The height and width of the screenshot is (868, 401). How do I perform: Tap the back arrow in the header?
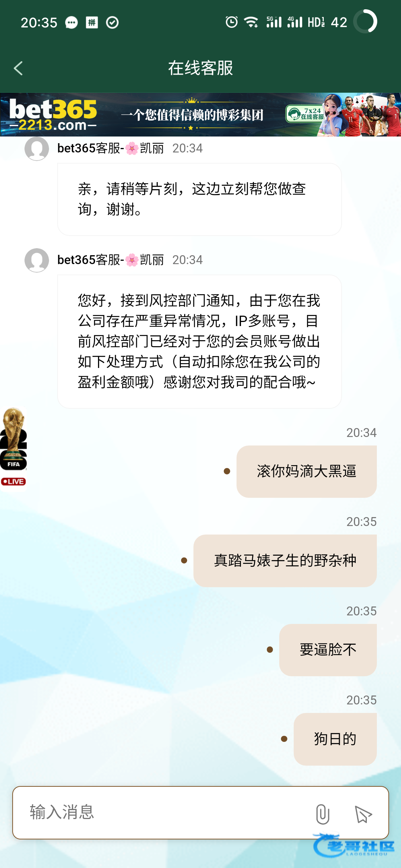click(x=18, y=68)
